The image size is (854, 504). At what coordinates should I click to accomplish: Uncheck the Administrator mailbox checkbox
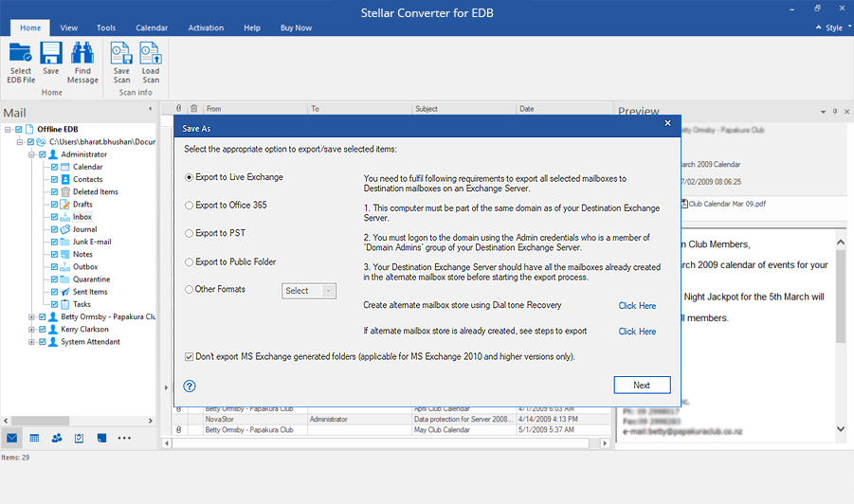point(43,154)
